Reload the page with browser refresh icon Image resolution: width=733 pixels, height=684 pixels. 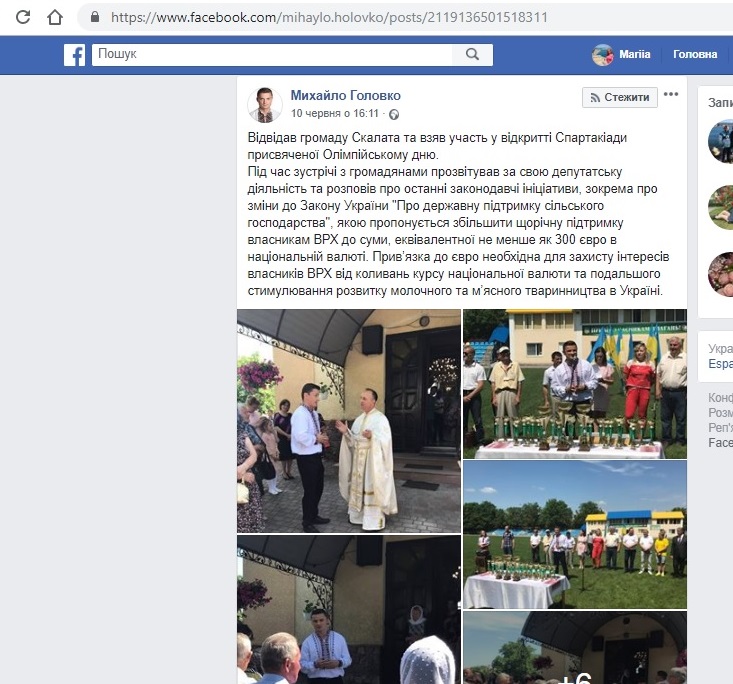tap(23, 17)
